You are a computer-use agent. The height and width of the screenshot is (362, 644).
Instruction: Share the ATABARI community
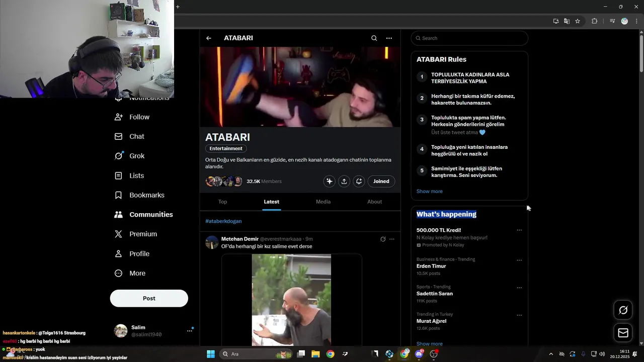[x=344, y=182]
